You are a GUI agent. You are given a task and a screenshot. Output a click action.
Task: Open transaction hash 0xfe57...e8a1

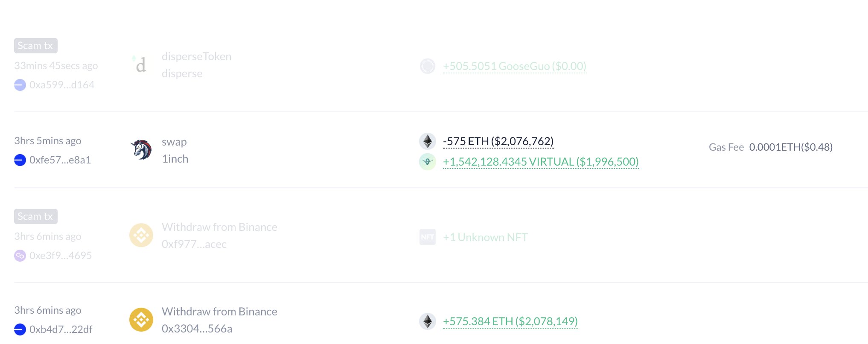click(60, 160)
